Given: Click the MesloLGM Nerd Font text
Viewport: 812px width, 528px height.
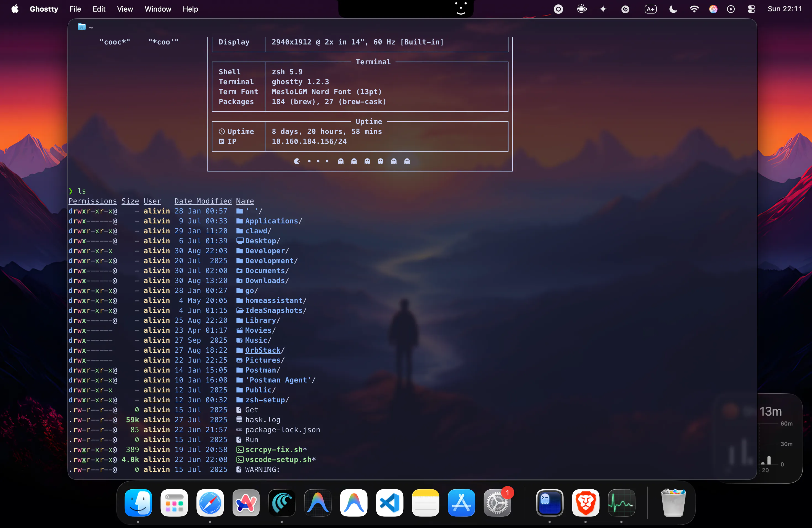Looking at the screenshot, I should pyautogui.click(x=326, y=92).
